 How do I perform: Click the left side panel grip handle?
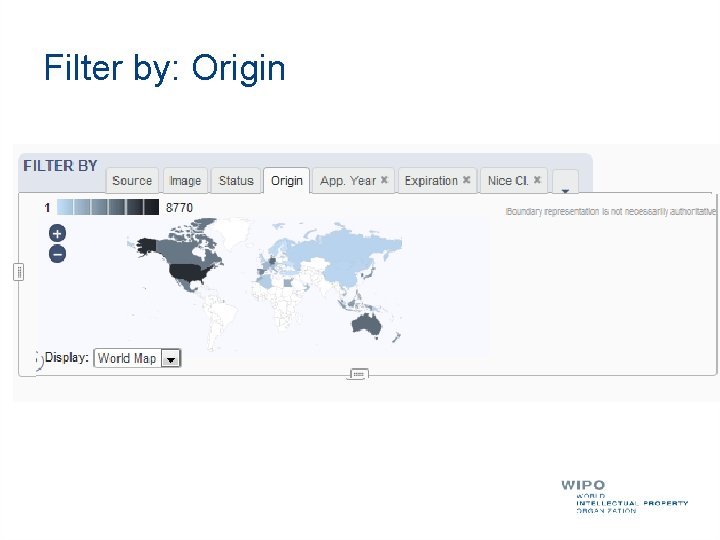coord(18,272)
